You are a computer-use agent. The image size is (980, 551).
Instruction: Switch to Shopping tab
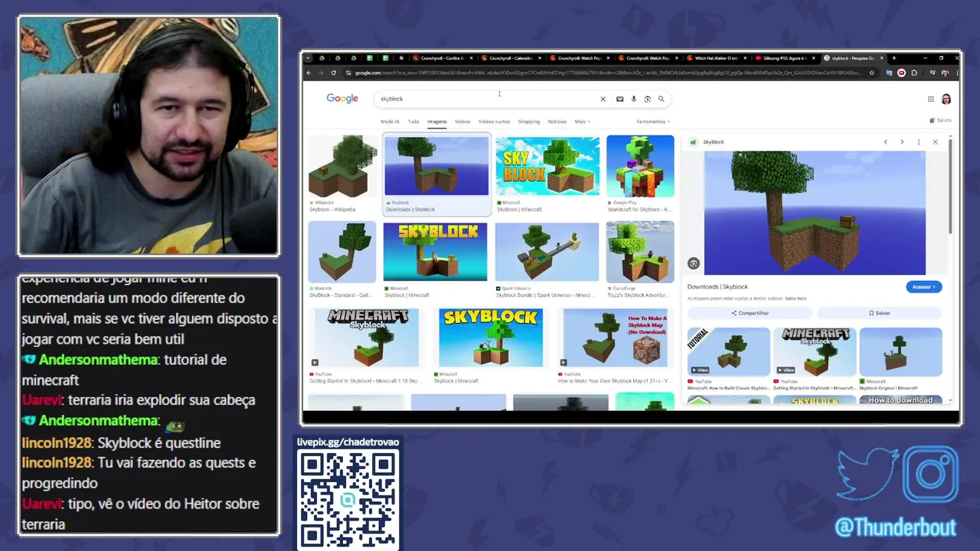(x=528, y=122)
